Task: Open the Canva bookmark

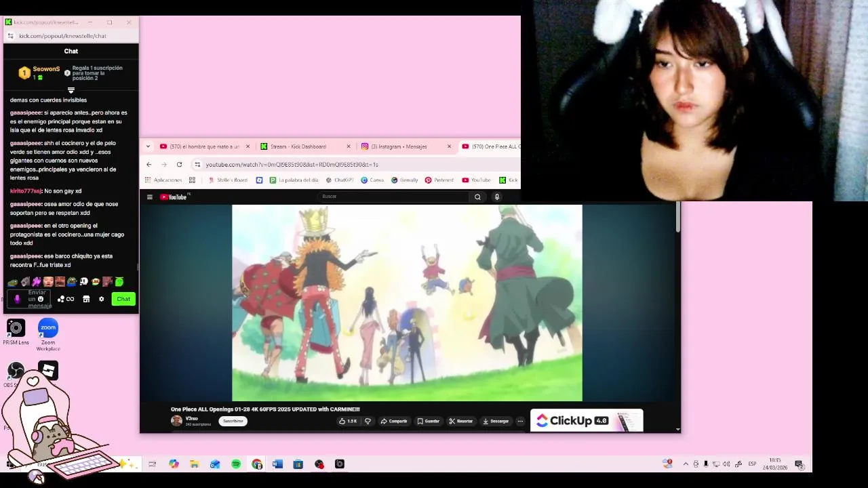Action: click(x=372, y=180)
